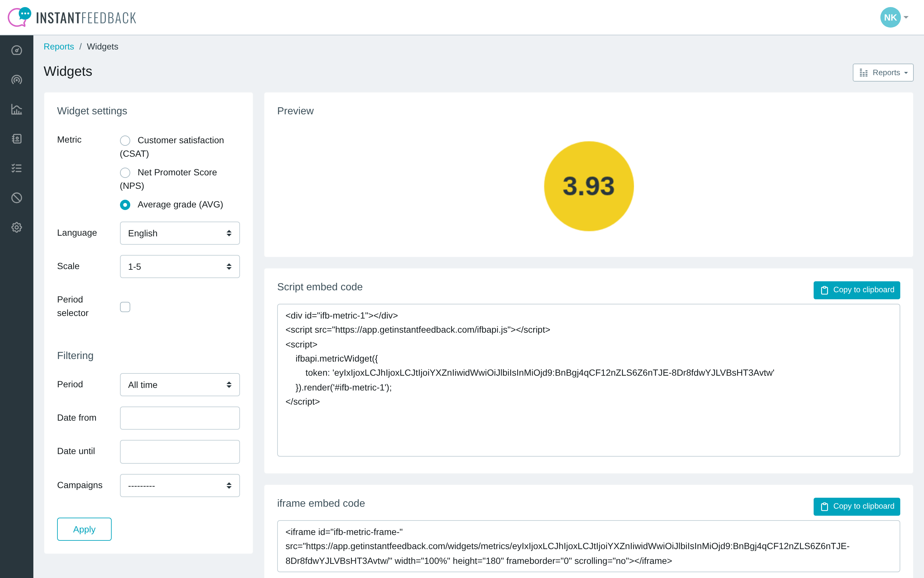The width and height of the screenshot is (924, 578).
Task: Click the InstantFeedback logo
Action: click(x=72, y=17)
